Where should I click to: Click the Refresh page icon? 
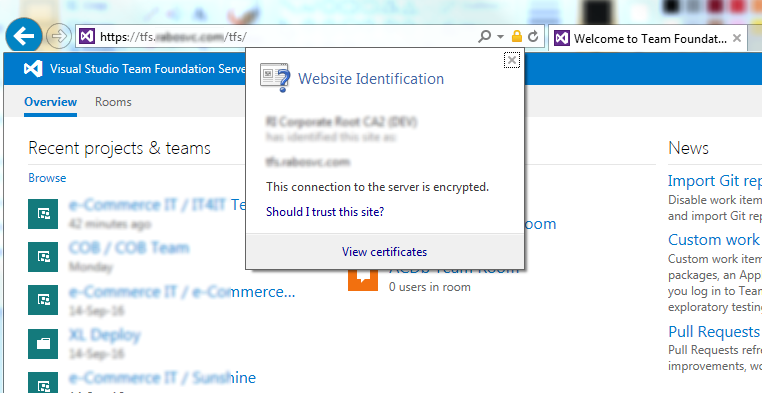pyautogui.click(x=533, y=36)
